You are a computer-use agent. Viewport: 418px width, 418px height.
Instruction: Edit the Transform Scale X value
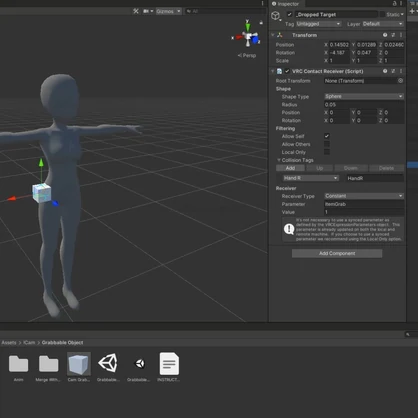point(339,61)
